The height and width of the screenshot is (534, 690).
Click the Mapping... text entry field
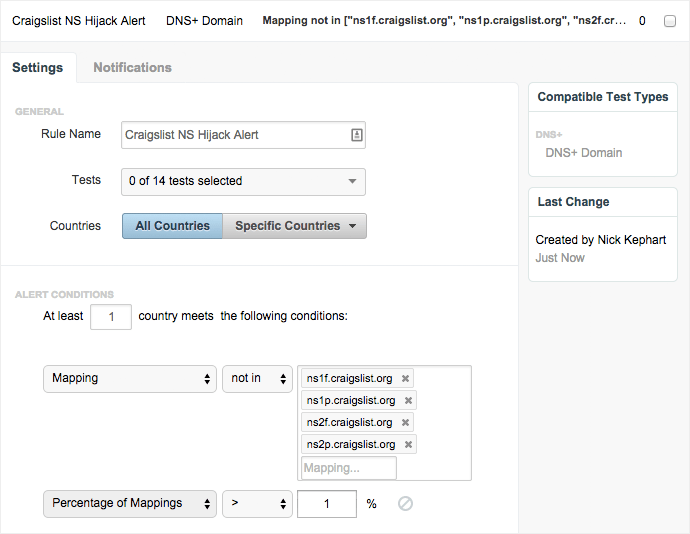pos(349,468)
